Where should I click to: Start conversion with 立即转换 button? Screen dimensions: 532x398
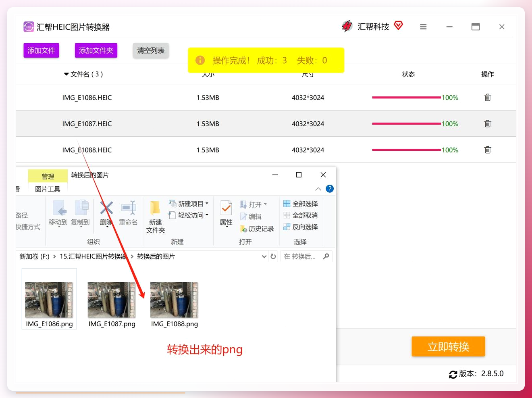[x=448, y=346]
